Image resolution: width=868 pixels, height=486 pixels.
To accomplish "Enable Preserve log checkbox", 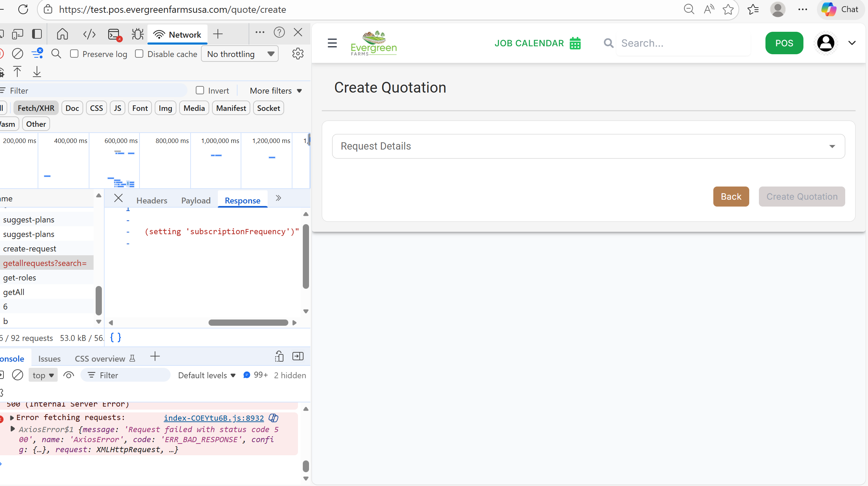I will pyautogui.click(x=74, y=54).
